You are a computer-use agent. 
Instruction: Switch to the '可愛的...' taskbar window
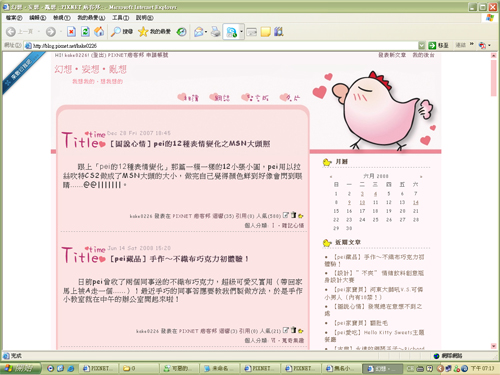178,368
